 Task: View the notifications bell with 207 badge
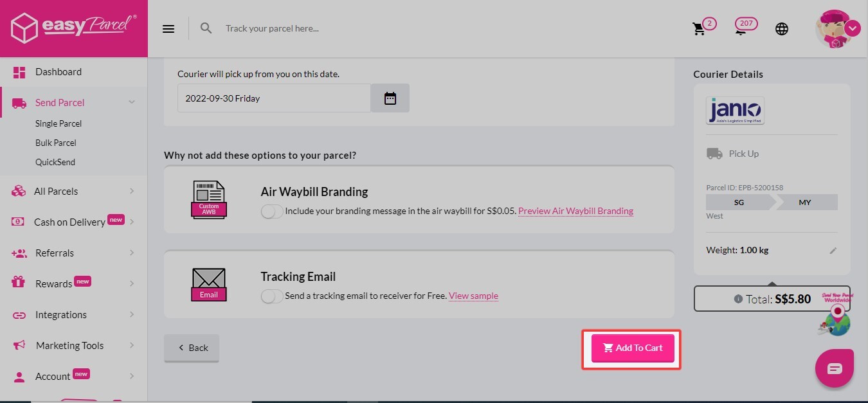(x=742, y=29)
